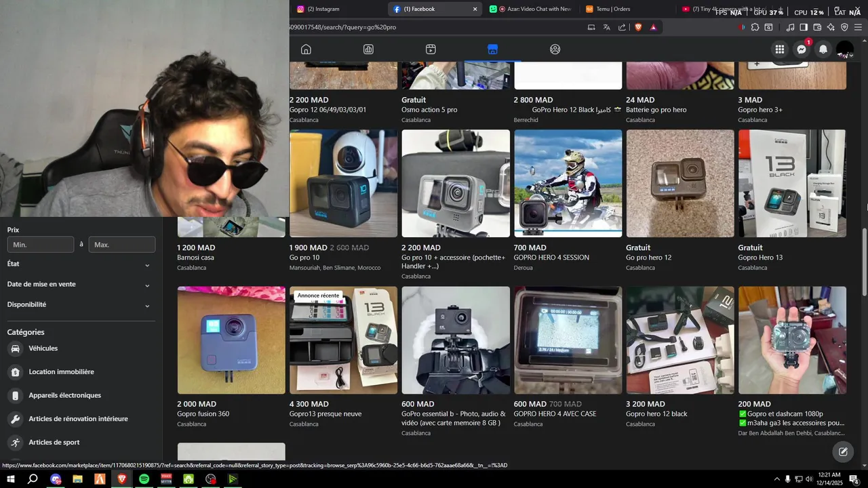Click the new message compose button

[843, 451]
